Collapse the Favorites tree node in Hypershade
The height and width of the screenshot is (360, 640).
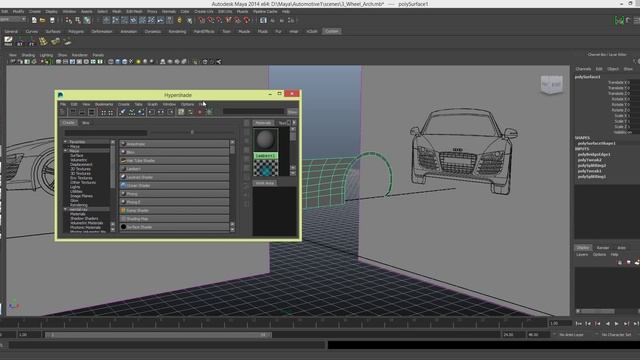click(x=65, y=142)
